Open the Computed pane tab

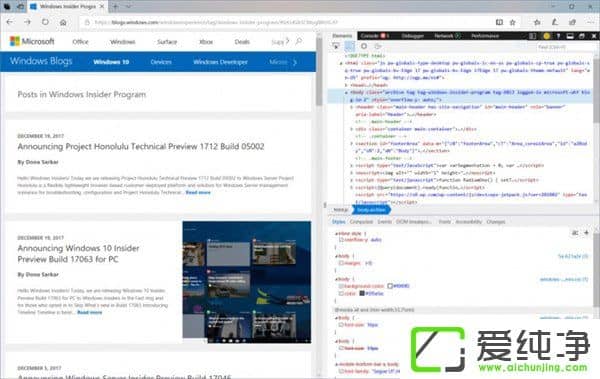[x=361, y=222]
